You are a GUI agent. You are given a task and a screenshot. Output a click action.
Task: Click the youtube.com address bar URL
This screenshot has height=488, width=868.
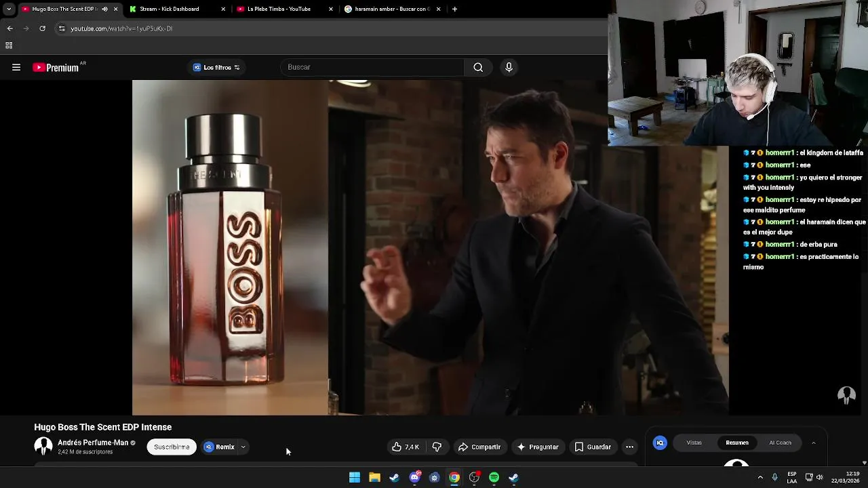coord(121,28)
